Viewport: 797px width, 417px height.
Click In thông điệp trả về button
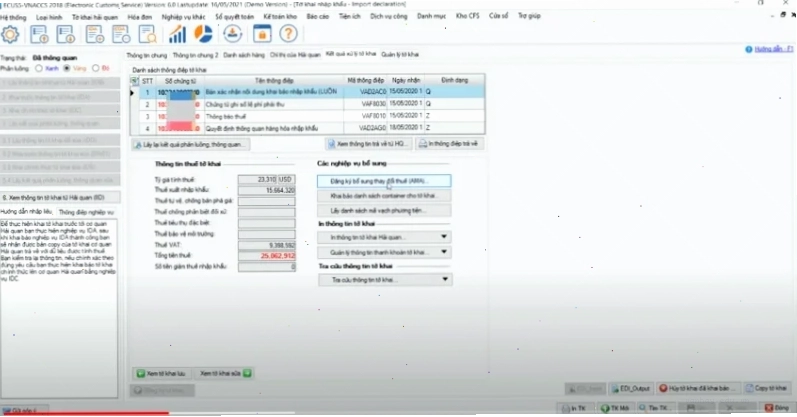[449, 144]
